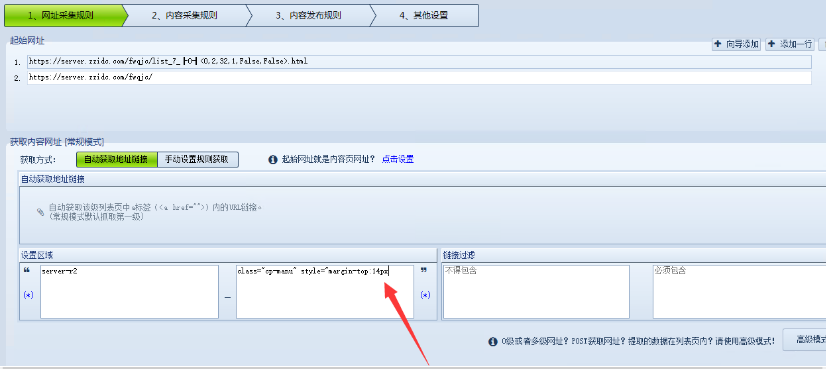Click the paperclip icon in auto-fetch note
The image size is (826, 369).
click(41, 212)
